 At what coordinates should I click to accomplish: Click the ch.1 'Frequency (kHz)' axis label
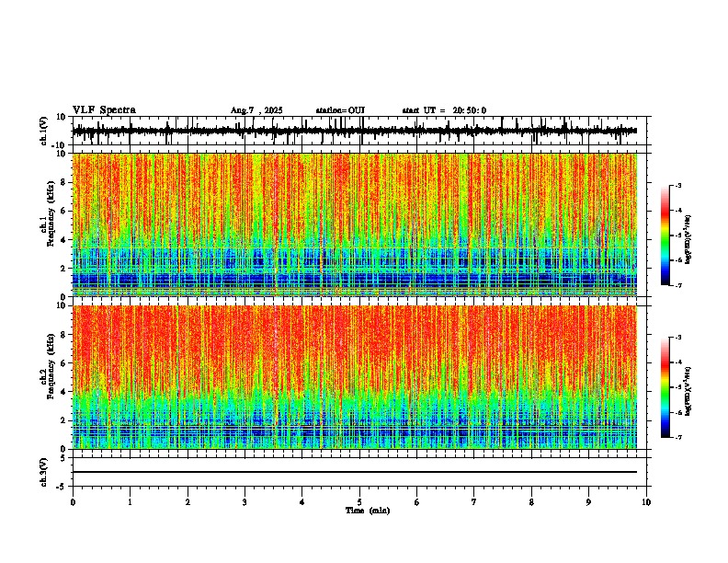point(51,213)
